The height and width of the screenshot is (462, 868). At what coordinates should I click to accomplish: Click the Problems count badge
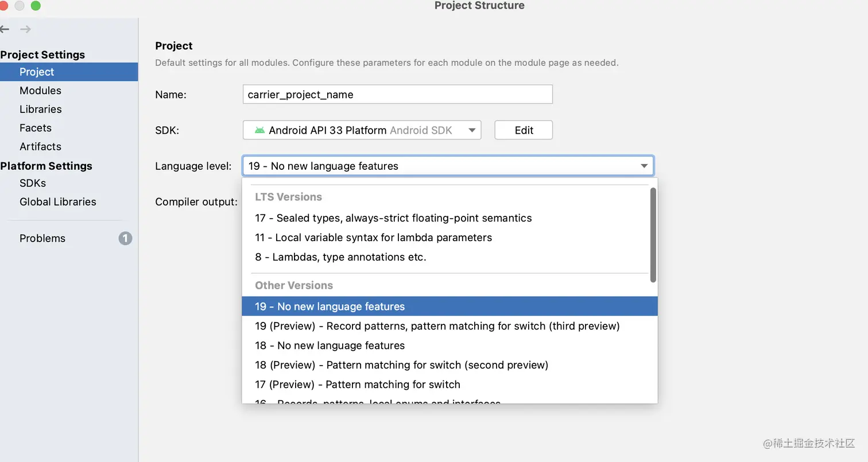point(125,238)
